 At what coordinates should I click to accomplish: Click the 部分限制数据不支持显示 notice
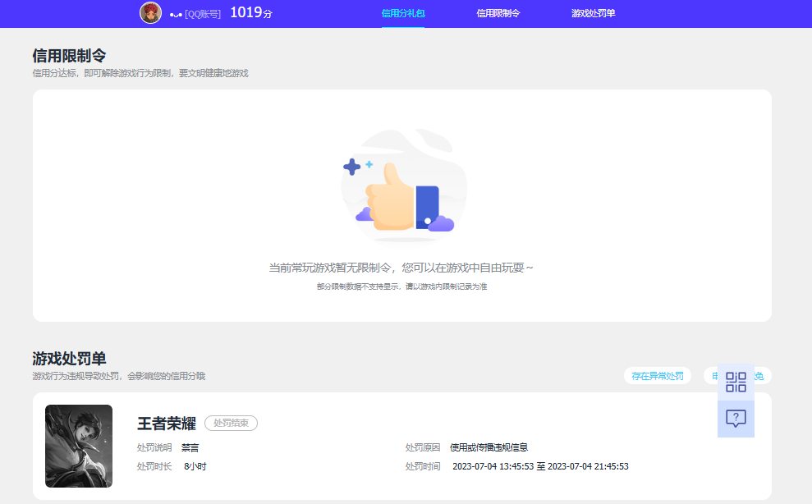click(401, 286)
